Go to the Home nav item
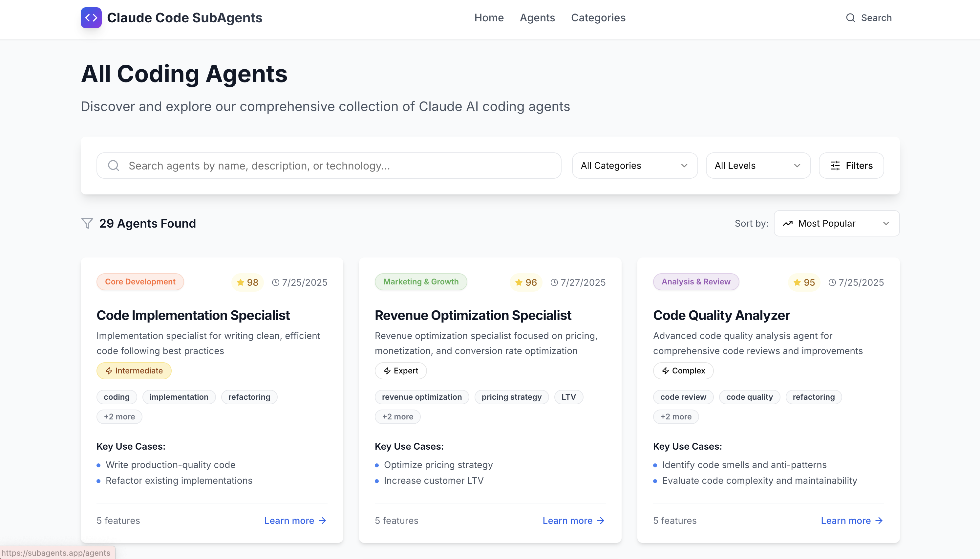The height and width of the screenshot is (559, 980). coord(489,18)
